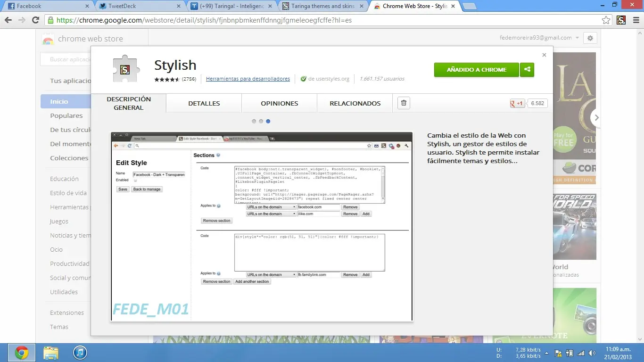Go forward with the browser's forward arrow
644x362 pixels.
[22, 20]
